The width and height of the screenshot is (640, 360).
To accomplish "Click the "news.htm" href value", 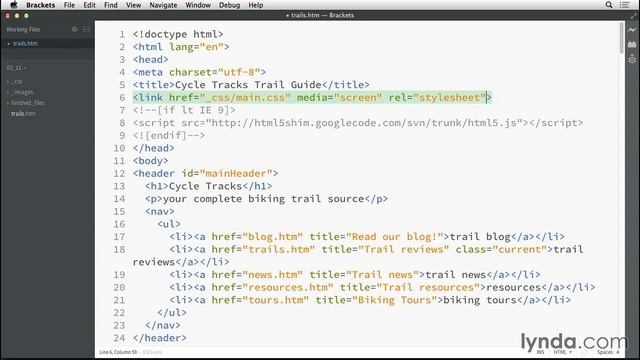I will click(x=273, y=275).
